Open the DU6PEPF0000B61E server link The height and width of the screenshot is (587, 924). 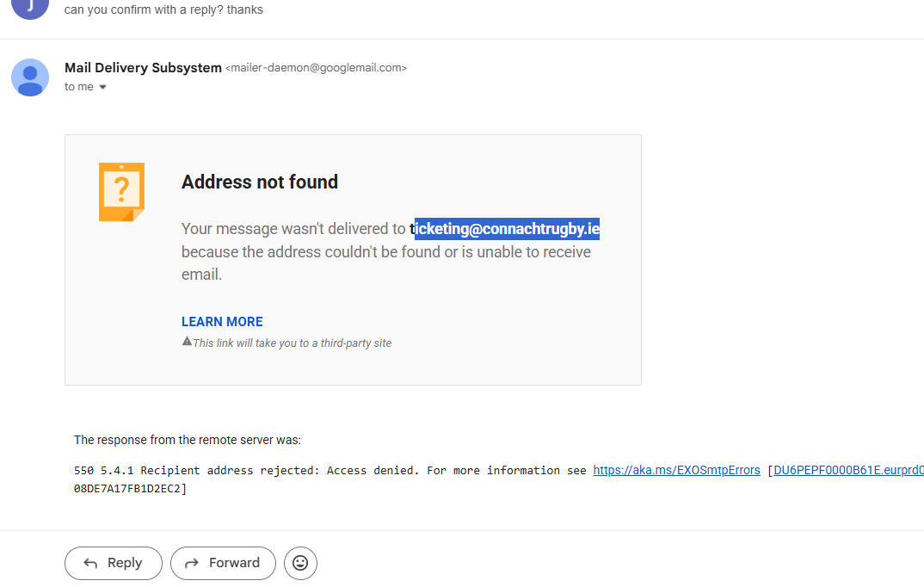pos(848,470)
